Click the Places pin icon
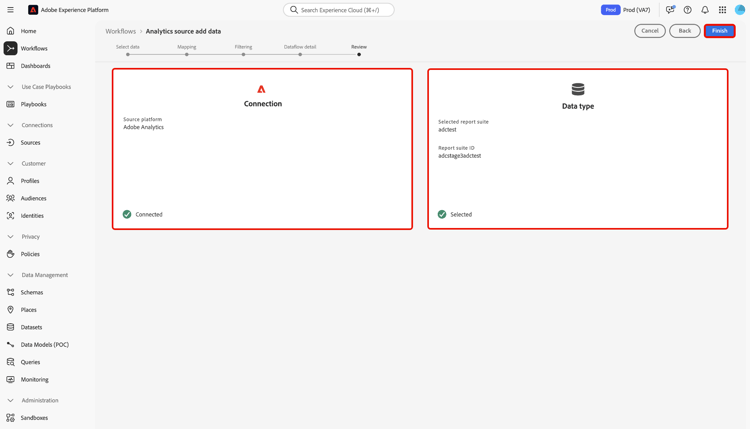The height and width of the screenshot is (429, 750). click(x=11, y=309)
